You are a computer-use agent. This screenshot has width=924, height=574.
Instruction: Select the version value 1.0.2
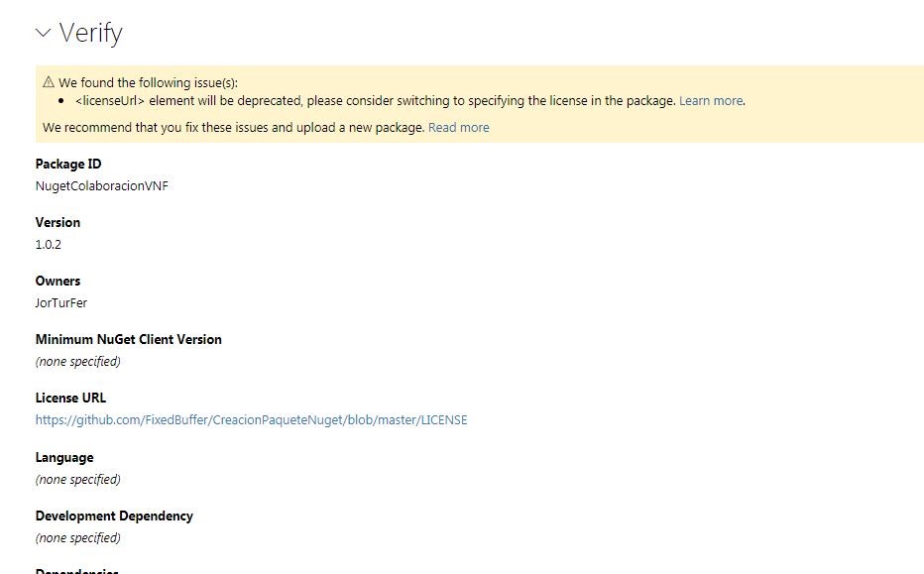(x=49, y=245)
